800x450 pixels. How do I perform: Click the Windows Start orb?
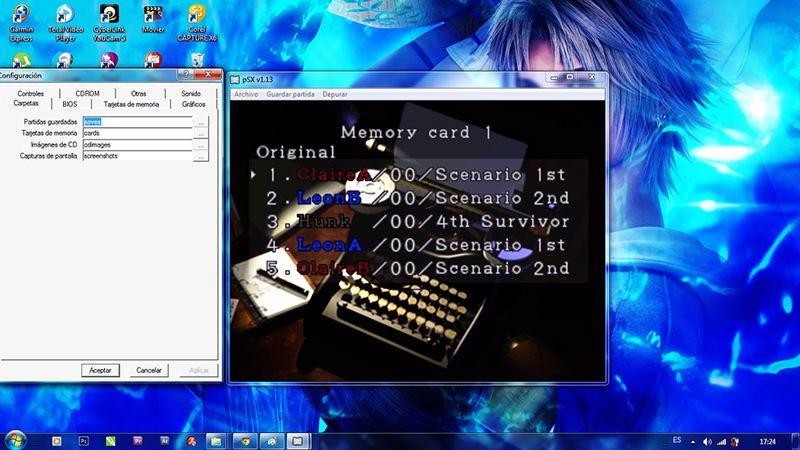click(15, 440)
